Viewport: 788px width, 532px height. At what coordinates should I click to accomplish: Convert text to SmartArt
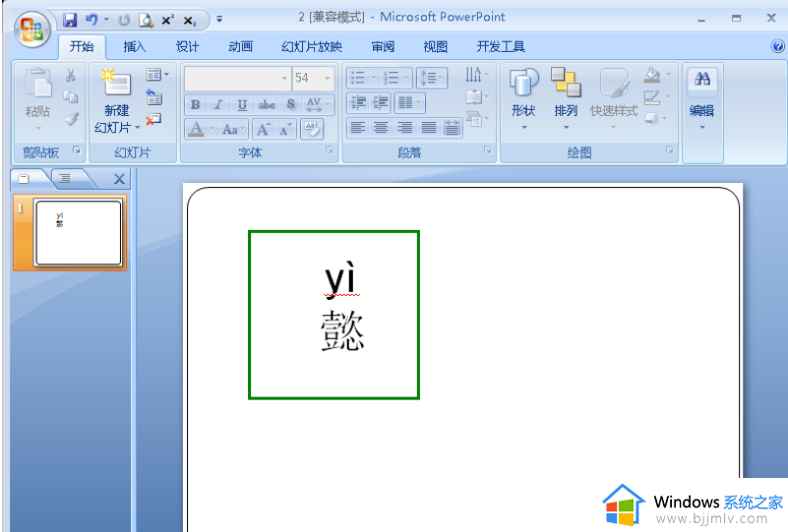coord(476,119)
